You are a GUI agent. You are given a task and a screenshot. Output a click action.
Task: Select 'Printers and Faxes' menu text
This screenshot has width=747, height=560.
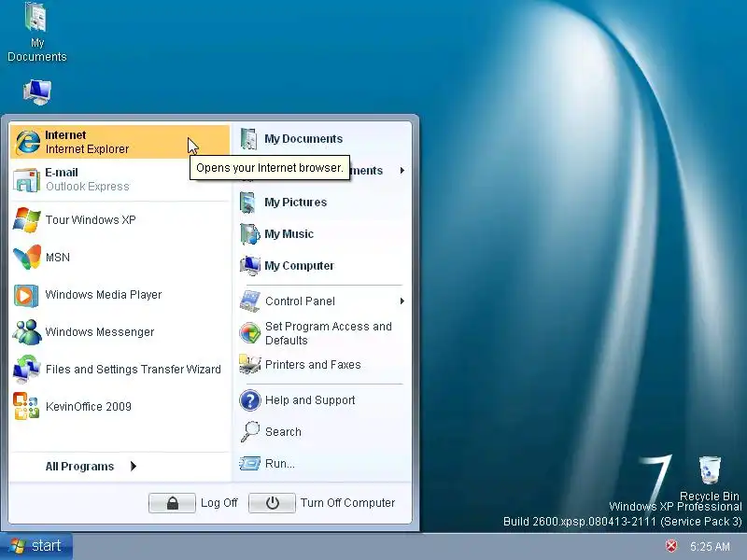[313, 364]
